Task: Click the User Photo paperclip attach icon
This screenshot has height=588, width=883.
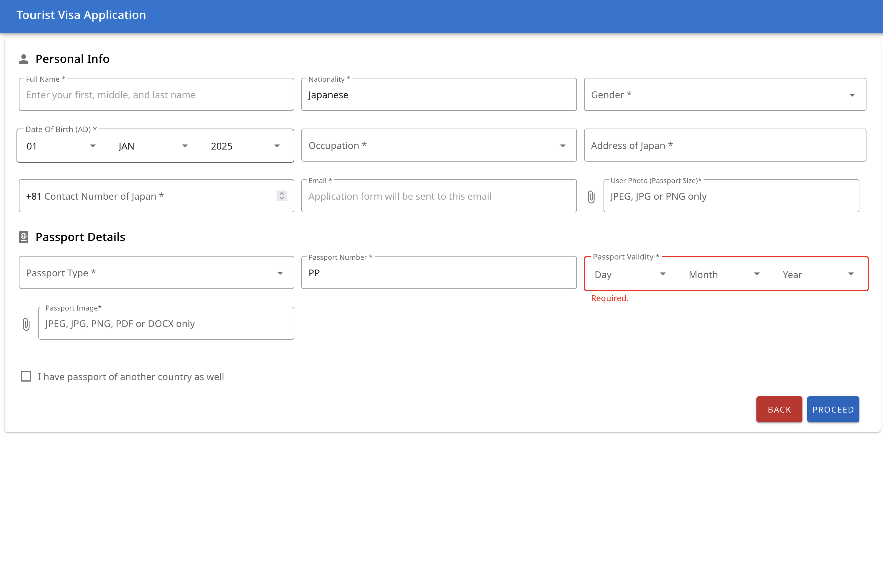Action: pos(591,196)
